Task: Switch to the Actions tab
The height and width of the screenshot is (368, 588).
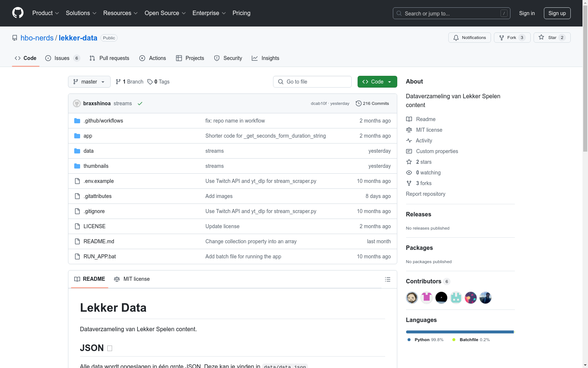Action: (153, 58)
